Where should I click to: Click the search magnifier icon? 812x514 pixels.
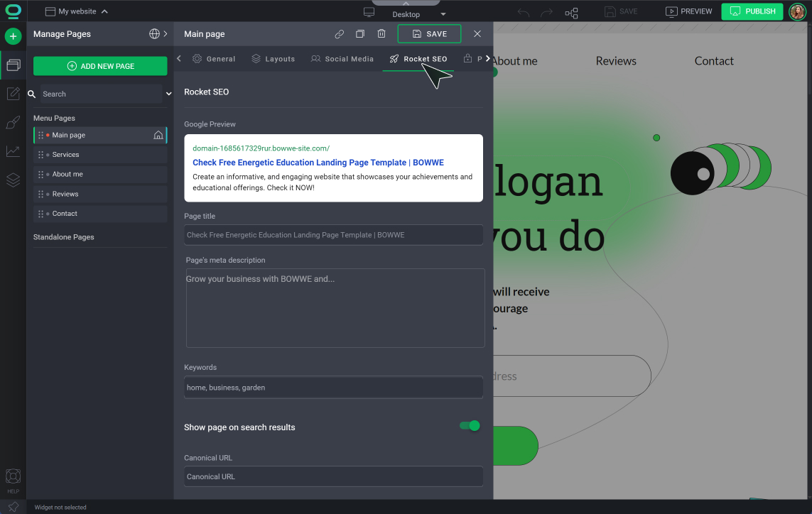point(31,94)
